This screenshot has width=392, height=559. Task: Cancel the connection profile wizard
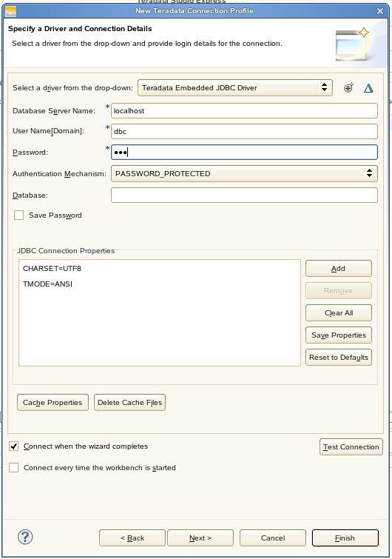click(273, 538)
